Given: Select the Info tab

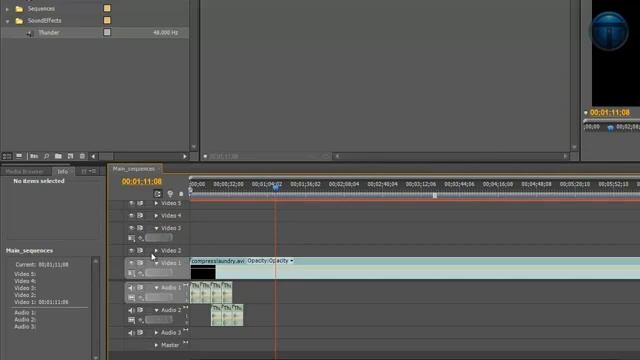Looking at the screenshot, I should click(62, 171).
